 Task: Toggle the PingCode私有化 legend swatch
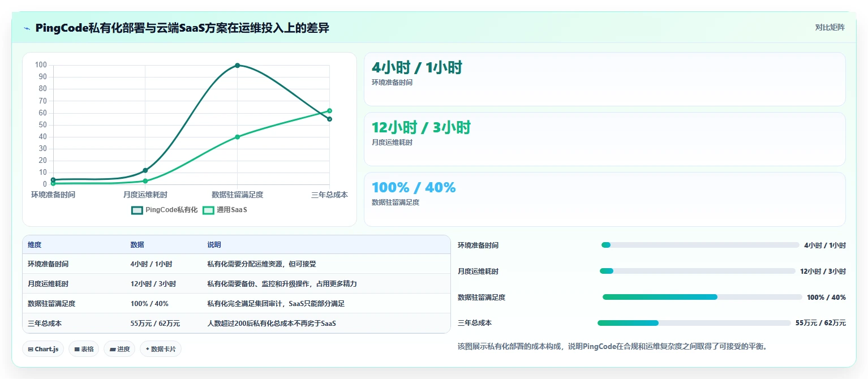point(137,210)
